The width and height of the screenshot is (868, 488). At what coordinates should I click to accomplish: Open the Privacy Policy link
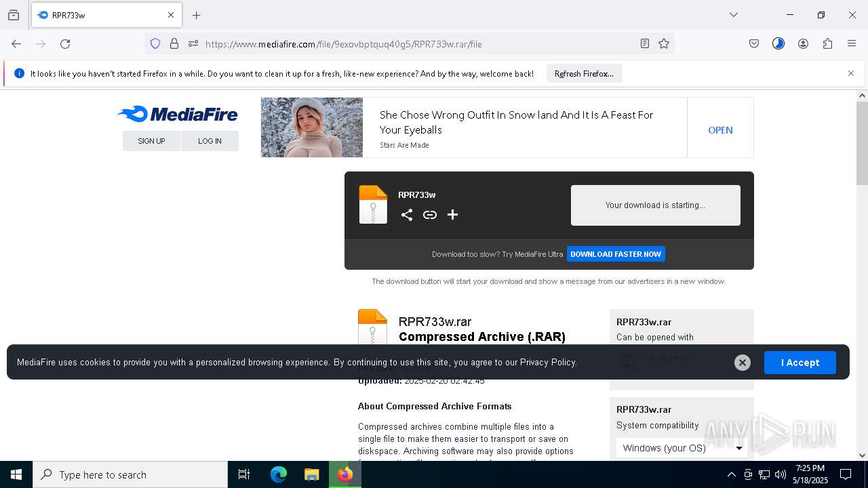tap(547, 362)
